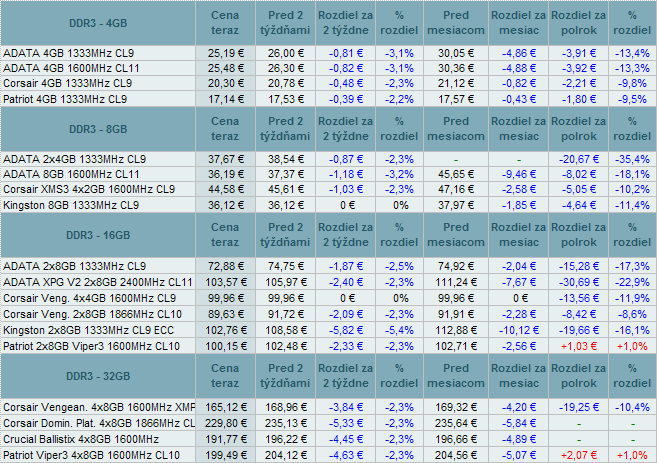Click the ADATA 2x4GB 1333MHz CL9 row name
This screenshot has width=657, height=463.
(75, 159)
